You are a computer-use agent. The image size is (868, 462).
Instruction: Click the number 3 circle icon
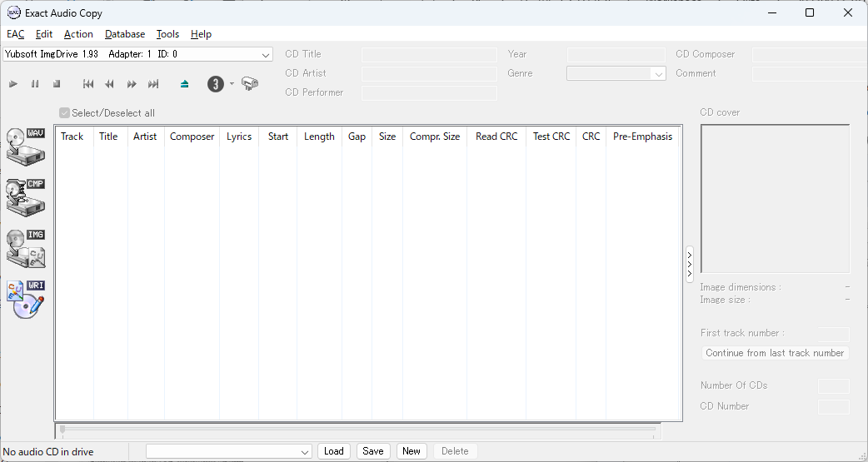[216, 84]
